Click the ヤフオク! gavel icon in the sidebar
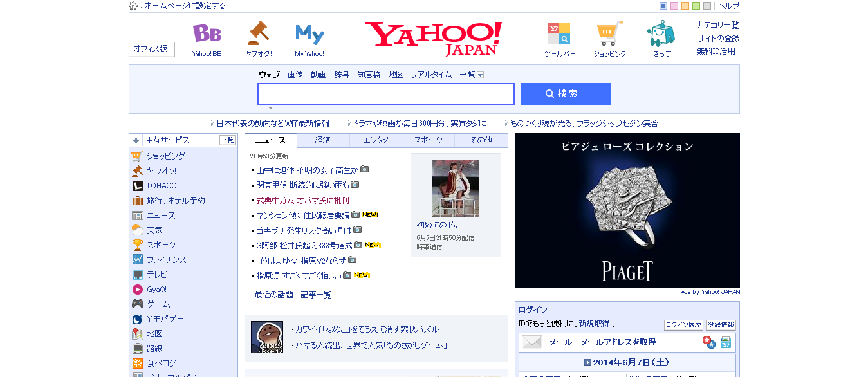 coord(137,170)
